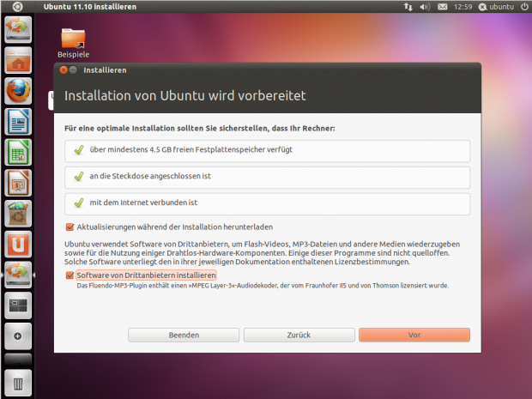Open the clock showing 12:59
The width and height of the screenshot is (532, 399).
click(462, 7)
